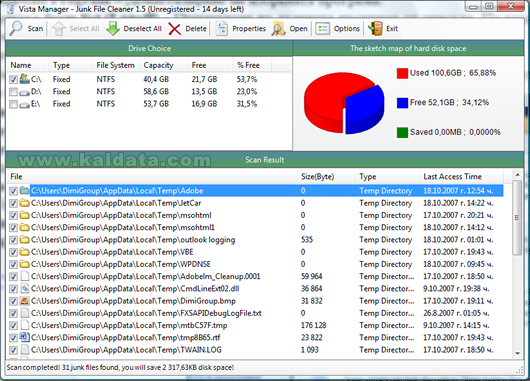Screen dimensions: 530x381
Task: Select the Adobelm_Cleanup.0001 file path
Action: [x=146, y=277]
